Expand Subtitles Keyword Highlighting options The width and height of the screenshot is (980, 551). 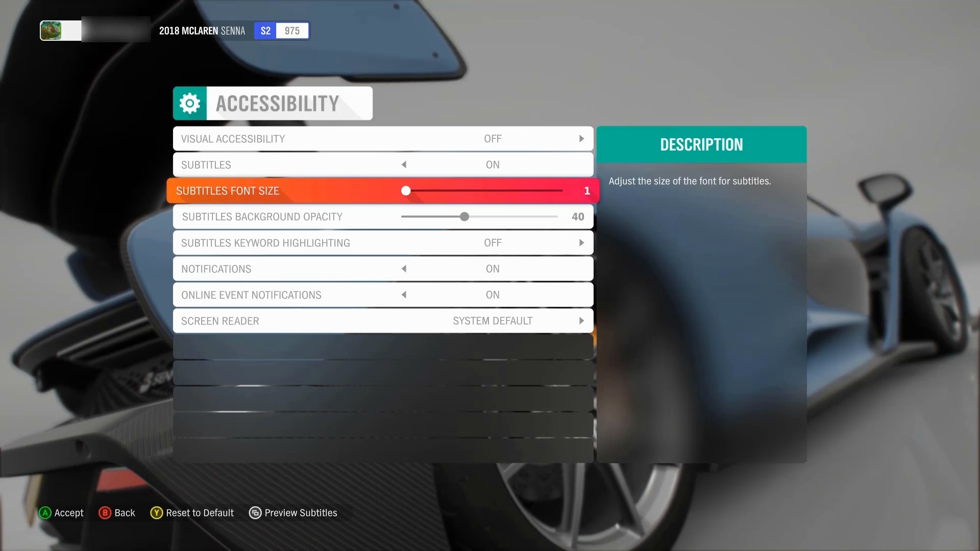[581, 243]
